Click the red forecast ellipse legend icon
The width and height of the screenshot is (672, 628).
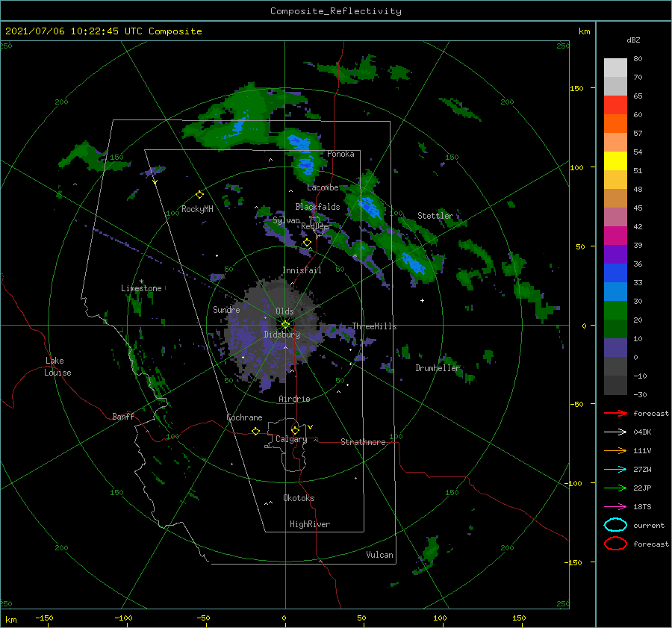(x=615, y=544)
